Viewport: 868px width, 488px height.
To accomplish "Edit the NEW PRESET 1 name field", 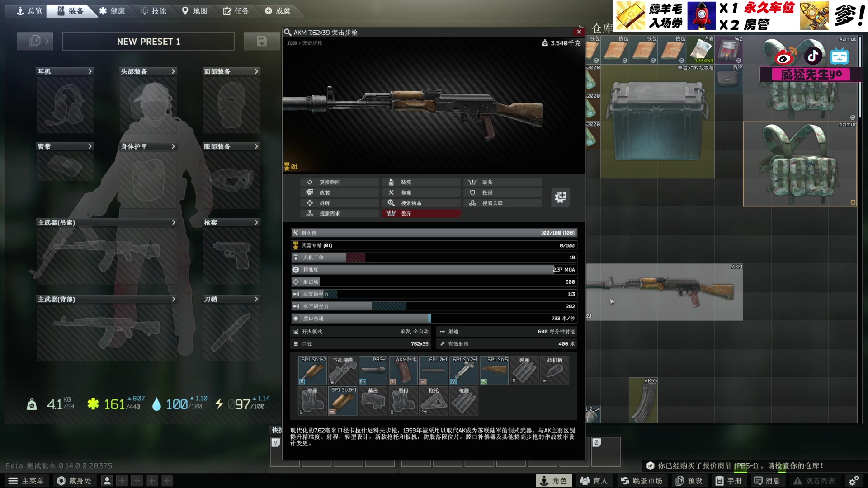I will (x=148, y=42).
